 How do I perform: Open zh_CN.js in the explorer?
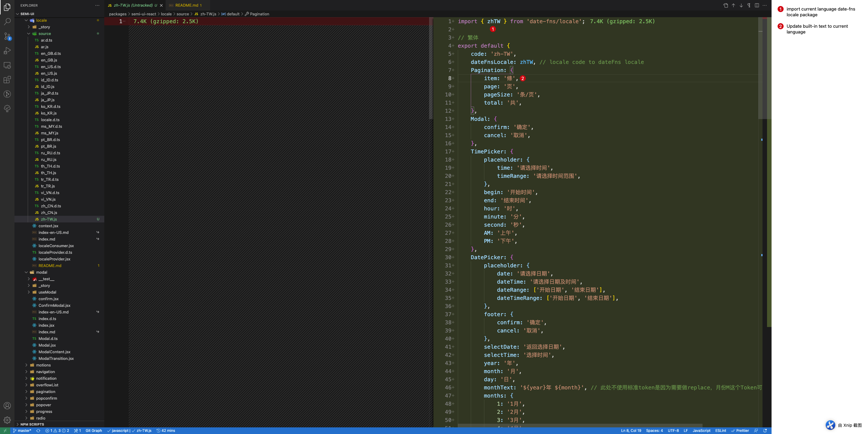[x=49, y=212]
